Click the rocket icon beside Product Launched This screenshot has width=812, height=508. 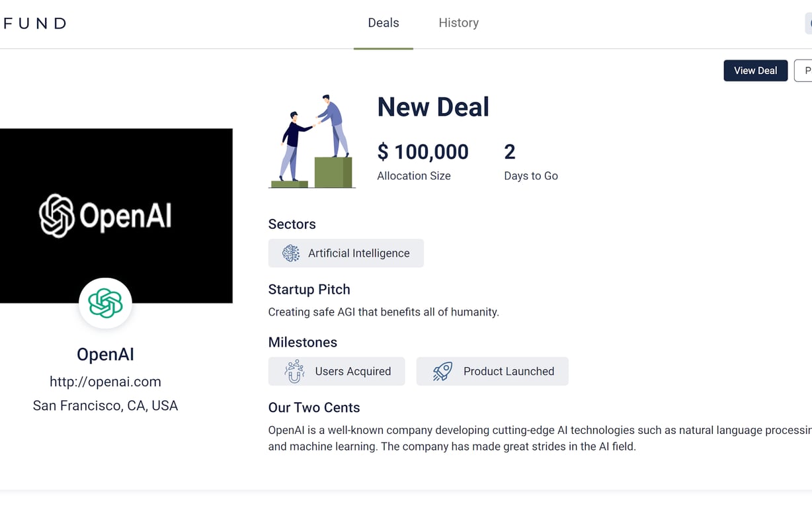click(442, 371)
